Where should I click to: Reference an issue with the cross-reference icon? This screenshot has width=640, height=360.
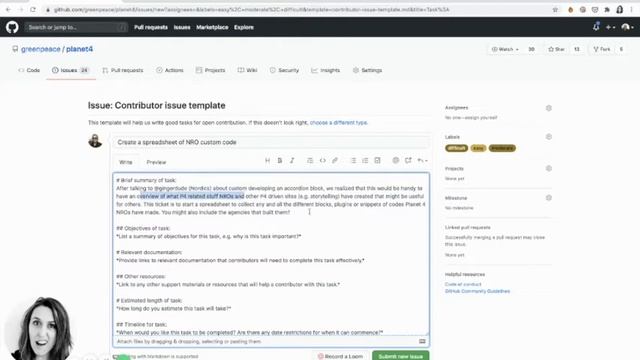coord(408,160)
